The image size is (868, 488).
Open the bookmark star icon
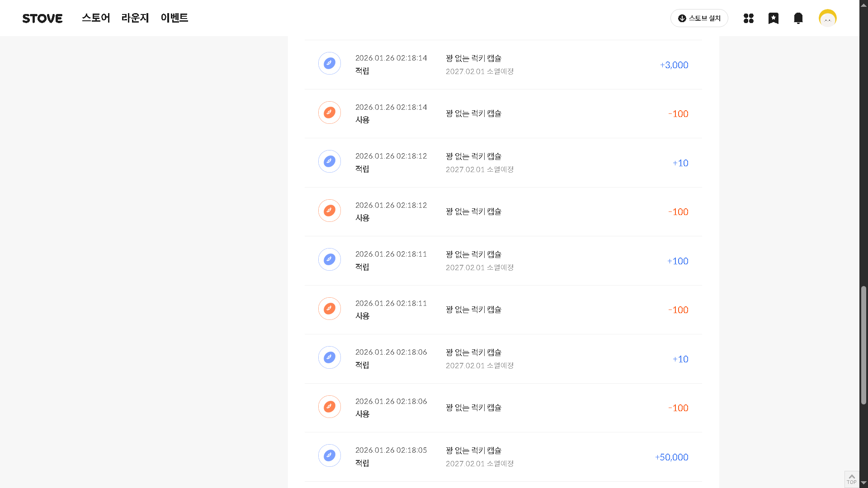(774, 18)
